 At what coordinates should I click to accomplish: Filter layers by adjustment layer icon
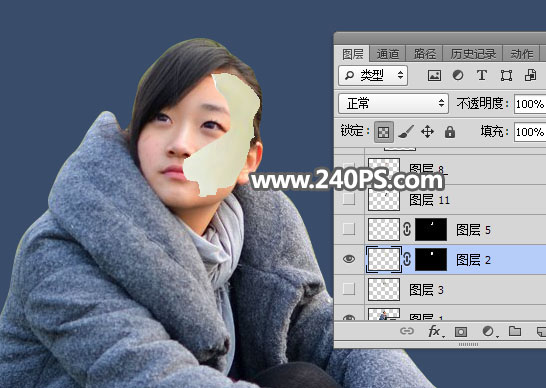tap(458, 75)
